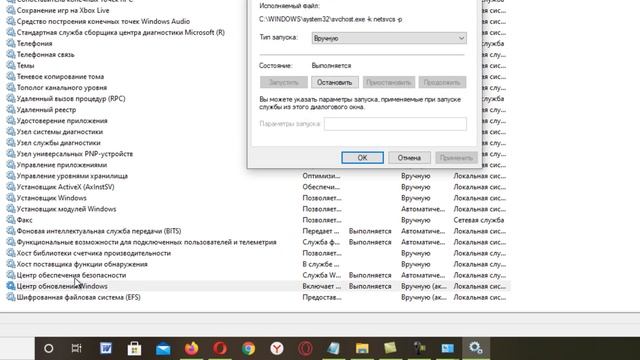The image size is (640, 360).
Task: Select the connected users and telemetry service
Action: point(147,242)
